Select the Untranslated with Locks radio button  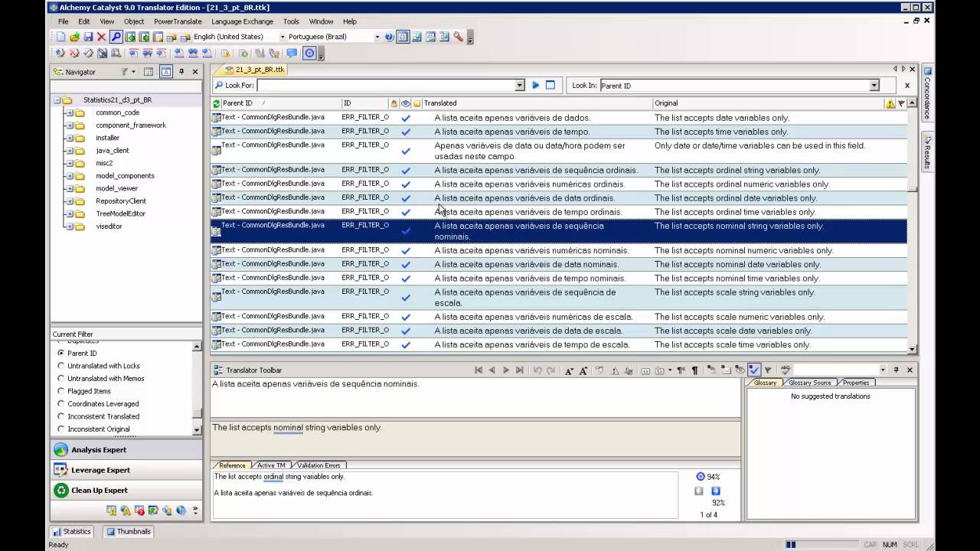click(x=61, y=366)
